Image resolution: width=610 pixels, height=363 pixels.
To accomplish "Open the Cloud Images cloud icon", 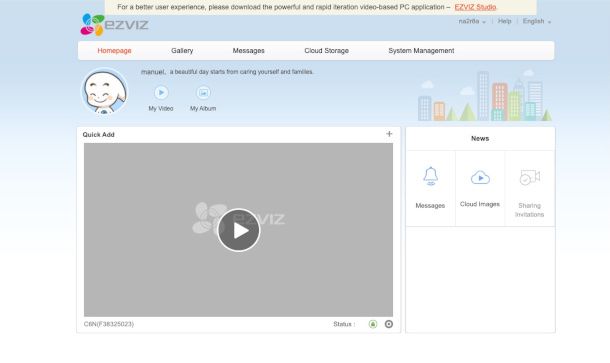I will coord(480,177).
